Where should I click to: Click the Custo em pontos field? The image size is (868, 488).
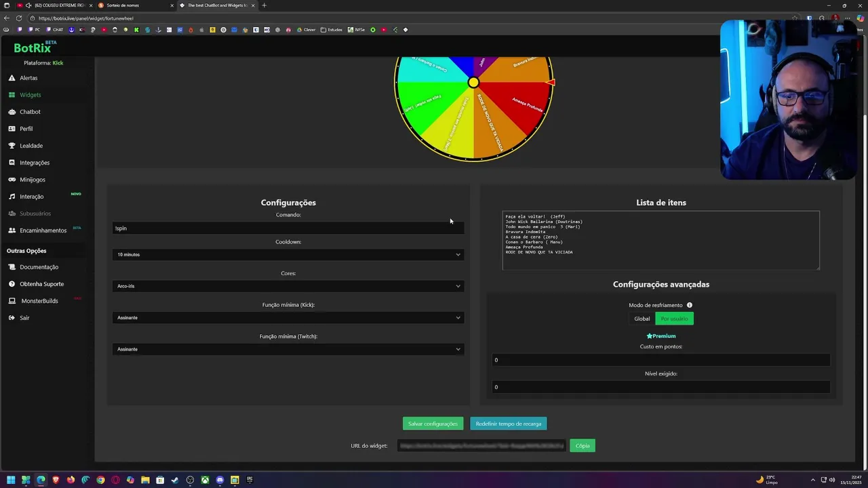coord(661,360)
